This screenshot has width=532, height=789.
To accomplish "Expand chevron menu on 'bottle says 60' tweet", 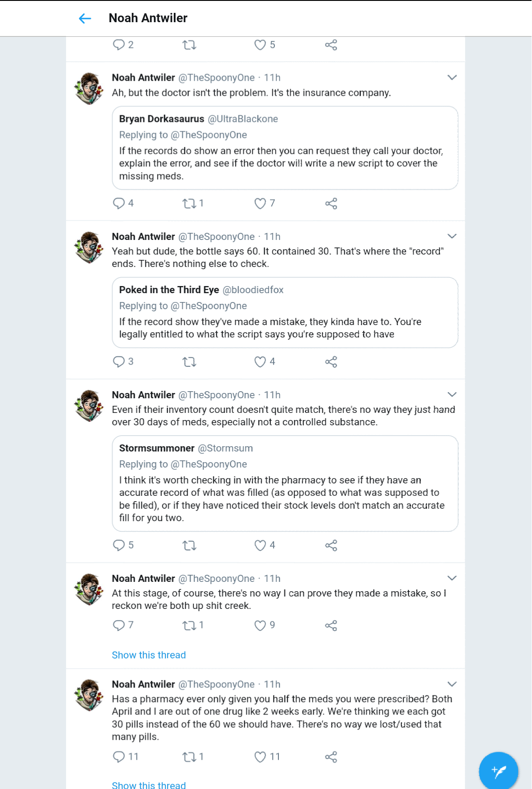I will tap(452, 236).
